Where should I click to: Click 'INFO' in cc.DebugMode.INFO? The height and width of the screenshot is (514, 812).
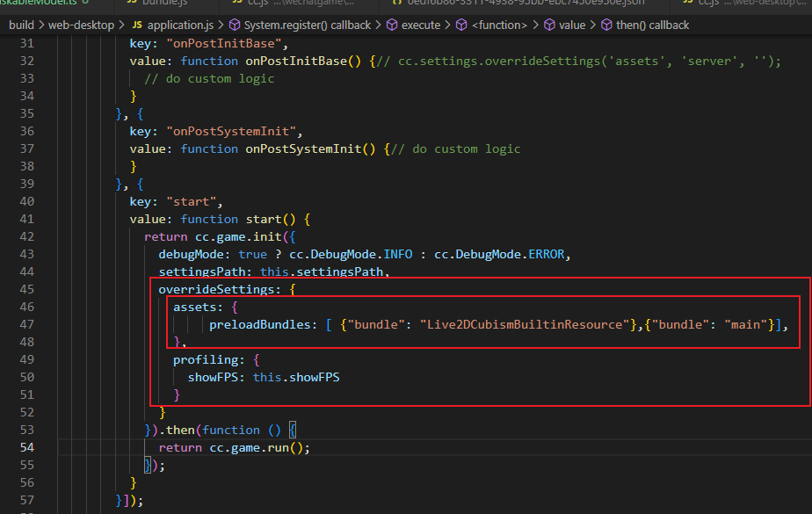click(398, 254)
